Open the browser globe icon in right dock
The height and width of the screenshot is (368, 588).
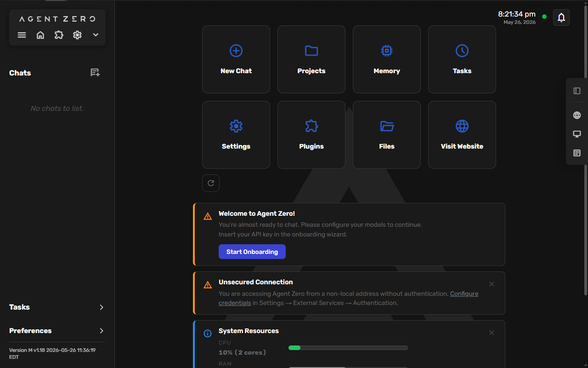(x=577, y=115)
